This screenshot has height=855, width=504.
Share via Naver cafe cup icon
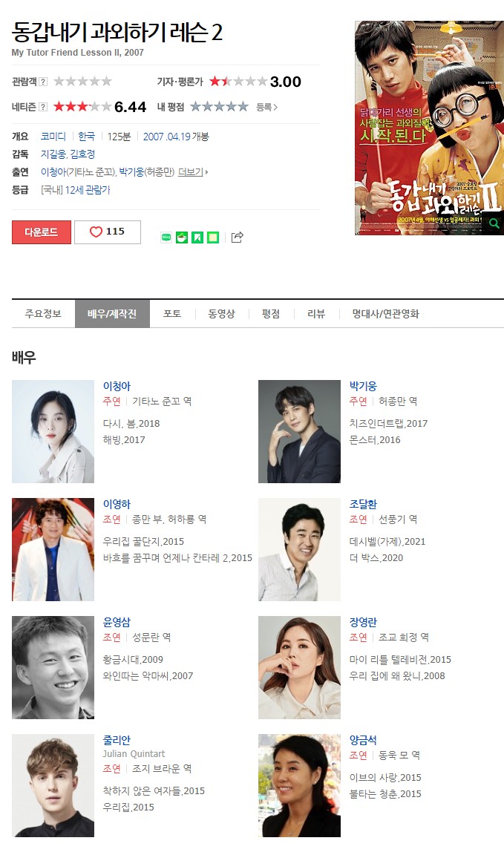click(x=182, y=237)
